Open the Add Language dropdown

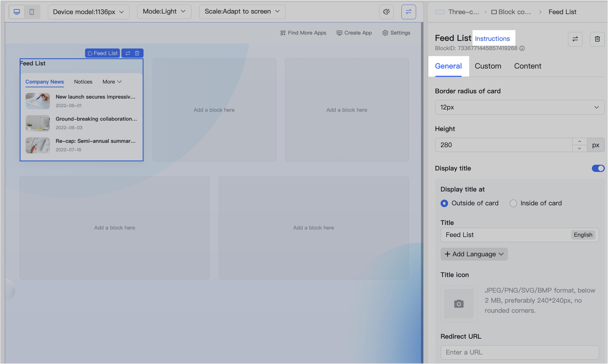point(474,254)
